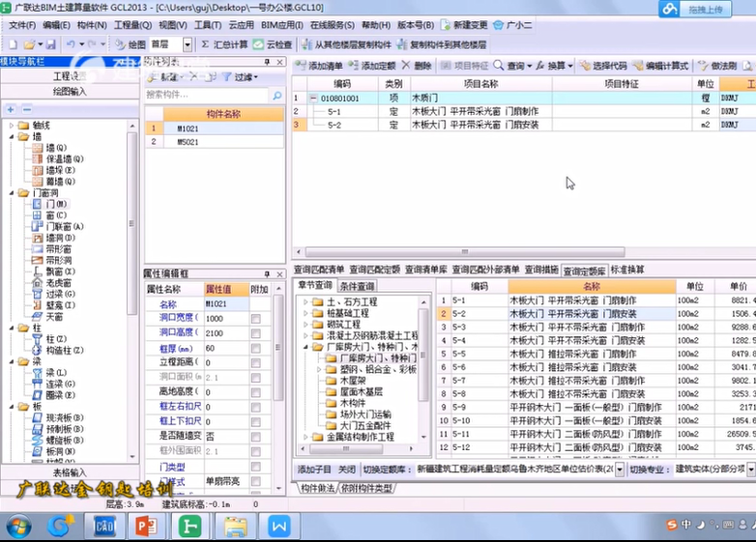Open the 切换定额库 quota library dropdown
Image resolution: width=756 pixels, height=542 pixels.
point(621,469)
